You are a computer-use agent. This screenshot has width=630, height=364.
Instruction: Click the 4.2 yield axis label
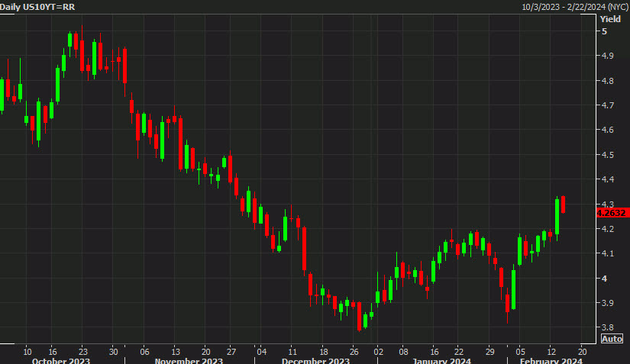pyautogui.click(x=607, y=229)
